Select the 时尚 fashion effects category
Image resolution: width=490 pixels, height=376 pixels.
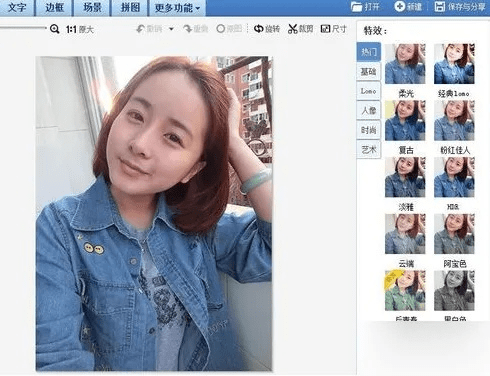[x=368, y=130]
